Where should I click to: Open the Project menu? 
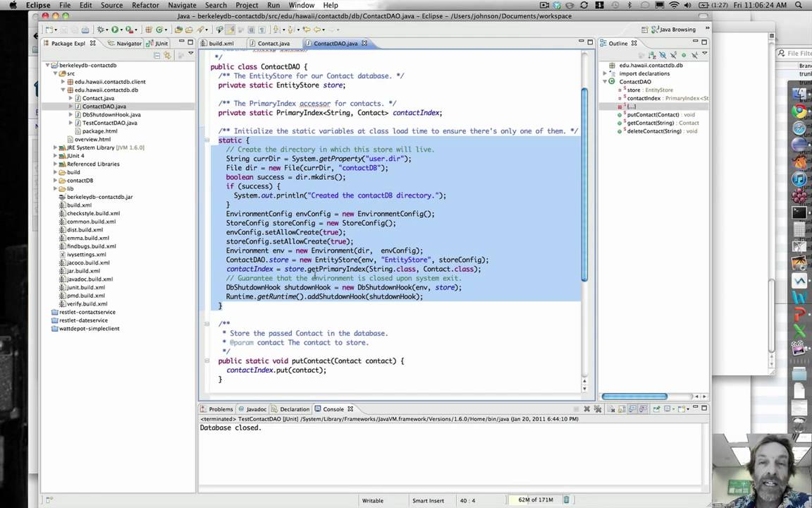(x=247, y=5)
